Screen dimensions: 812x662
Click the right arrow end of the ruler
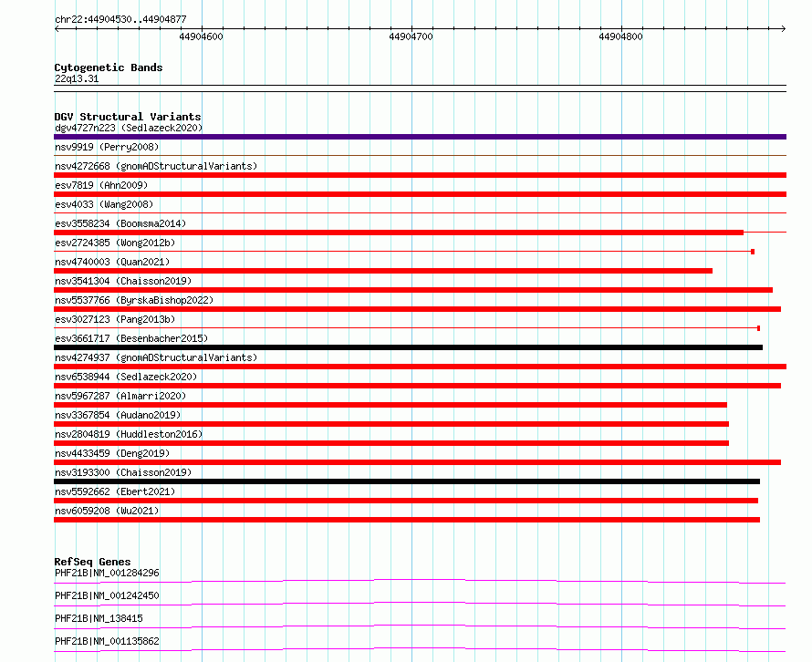(x=784, y=28)
